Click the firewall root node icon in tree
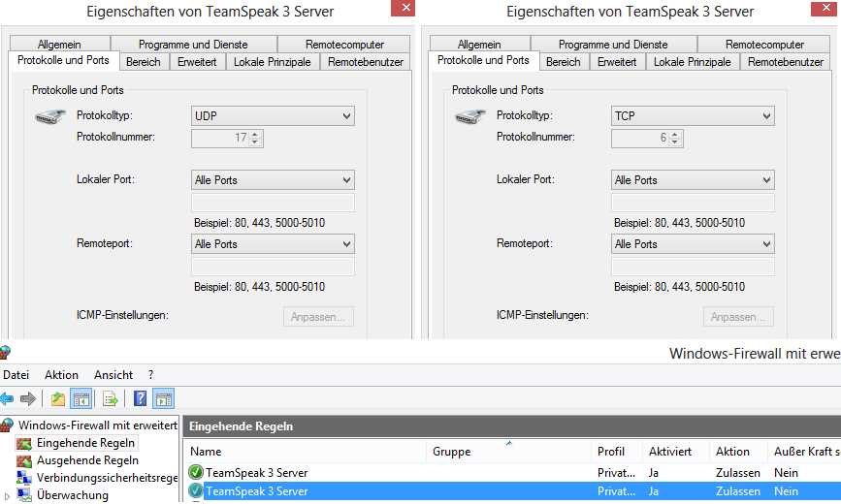Image resolution: width=841 pixels, height=504 pixels. pyautogui.click(x=7, y=425)
